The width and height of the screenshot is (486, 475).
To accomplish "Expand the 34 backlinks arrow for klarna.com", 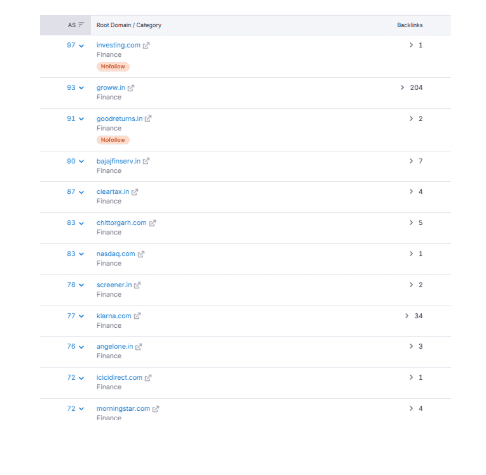I will pos(407,316).
